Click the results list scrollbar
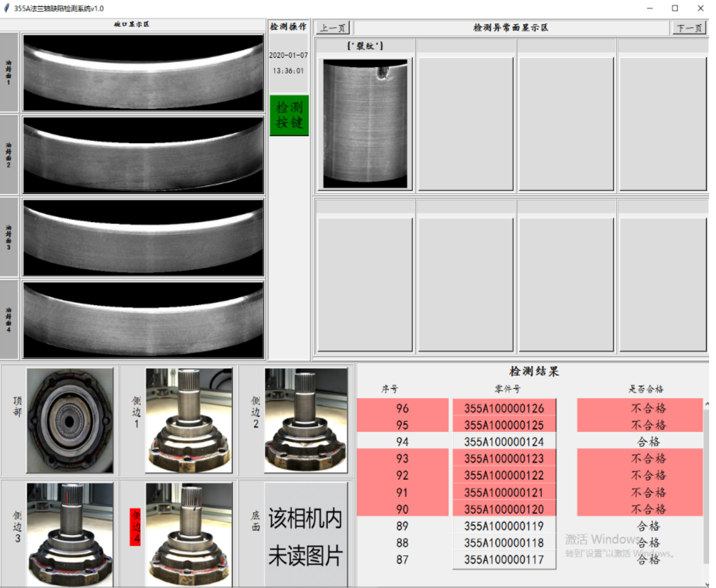 tap(706, 481)
